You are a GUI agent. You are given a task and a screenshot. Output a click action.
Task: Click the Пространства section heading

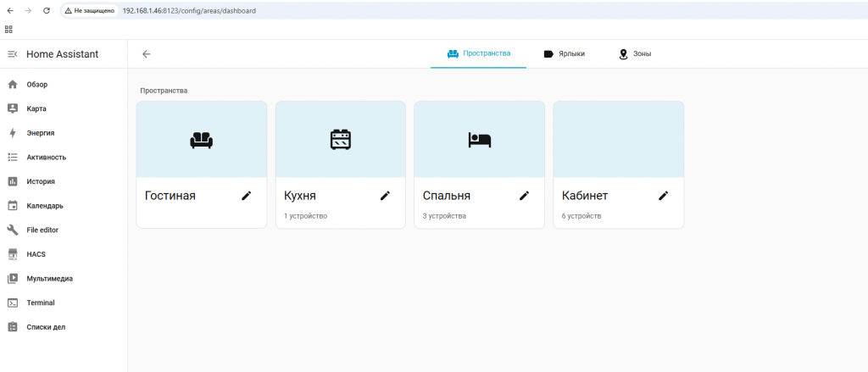point(164,91)
